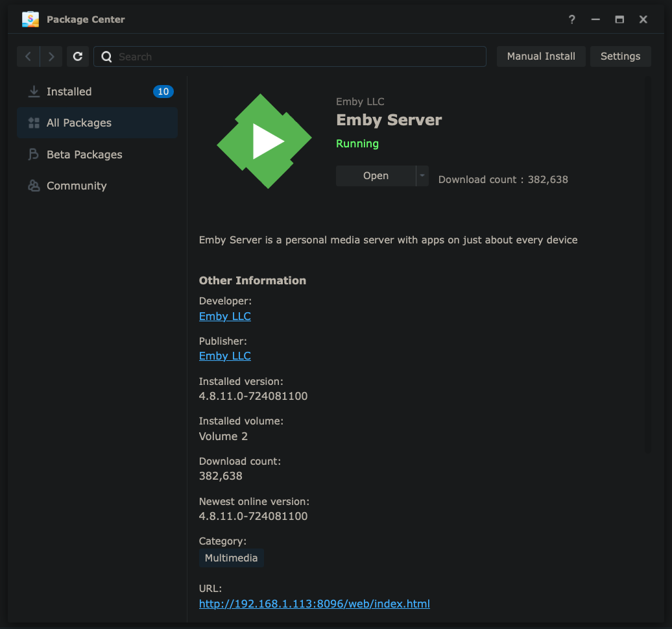Screen dimensions: 672x629
Task: Click the Emby Server green logo
Action: (263, 142)
